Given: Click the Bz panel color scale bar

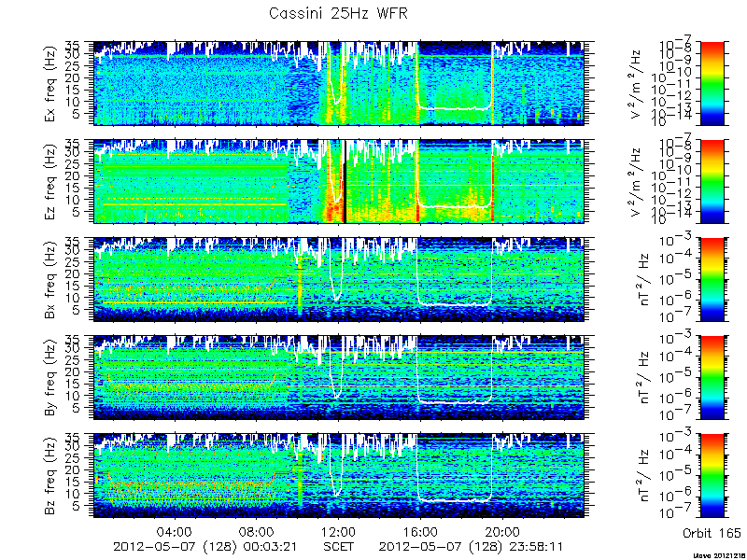Looking at the screenshot, I should pos(712,476).
